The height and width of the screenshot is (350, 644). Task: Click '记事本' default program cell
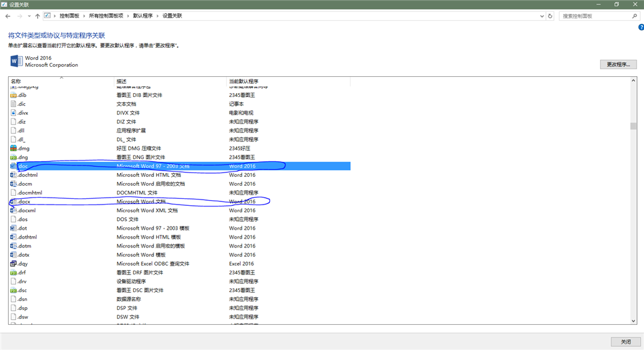pyautogui.click(x=236, y=104)
